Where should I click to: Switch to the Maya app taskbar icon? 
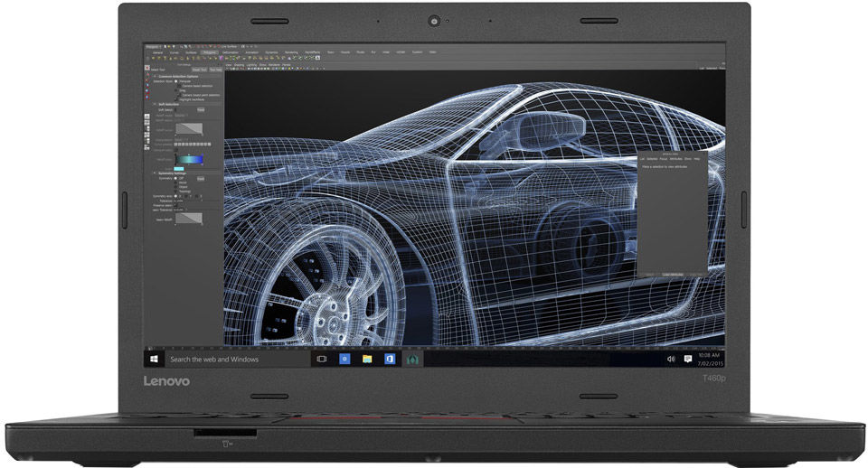tap(413, 359)
